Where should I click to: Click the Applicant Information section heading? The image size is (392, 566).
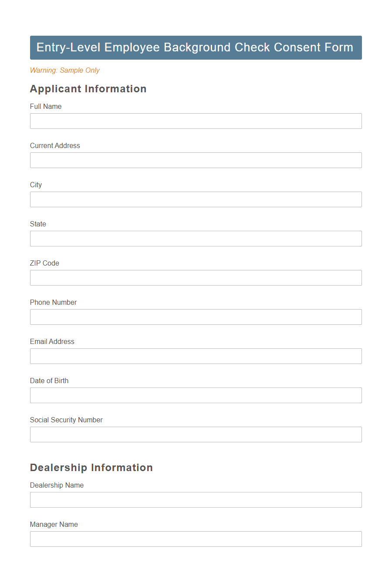pos(88,89)
